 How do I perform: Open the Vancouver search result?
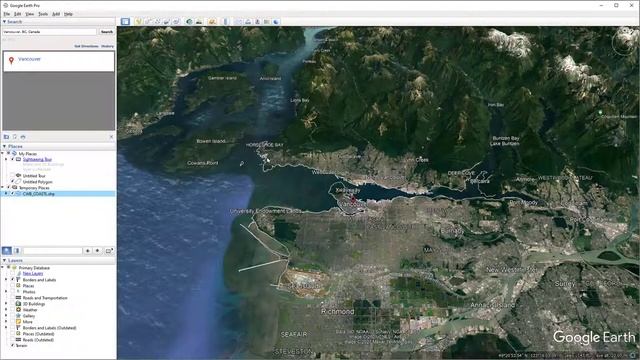click(x=29, y=59)
